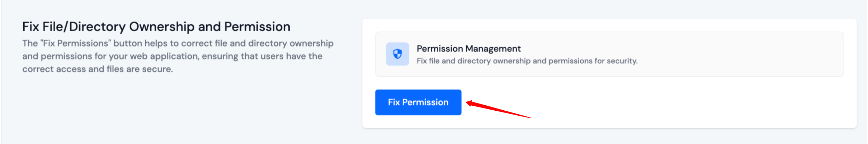Click the white card's empty area right of arrow
This screenshot has height=144, width=868.
[681, 104]
